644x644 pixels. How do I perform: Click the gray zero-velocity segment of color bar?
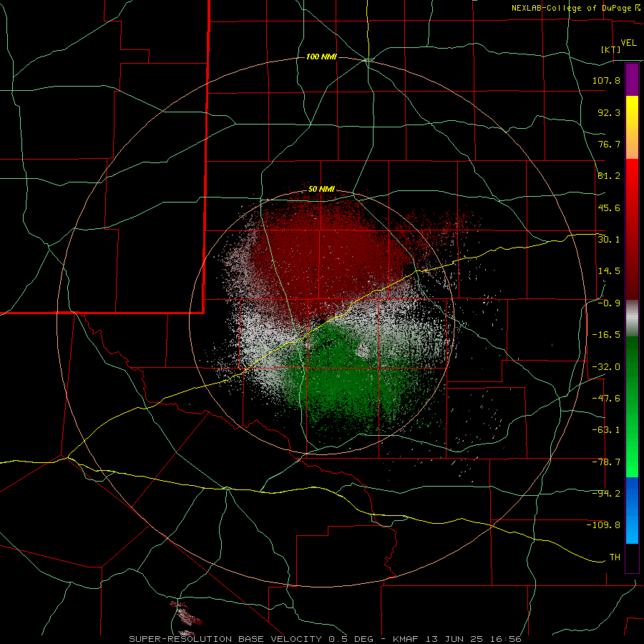coord(632,318)
